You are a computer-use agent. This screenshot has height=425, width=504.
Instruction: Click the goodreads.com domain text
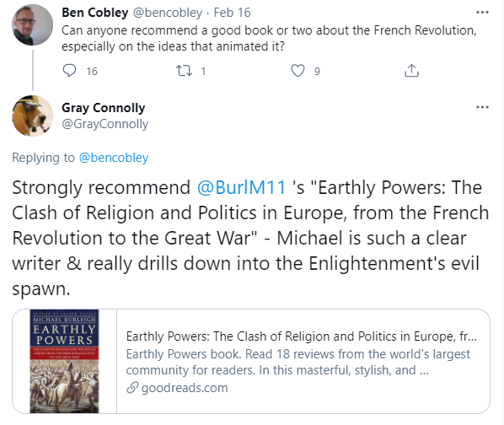click(x=185, y=388)
